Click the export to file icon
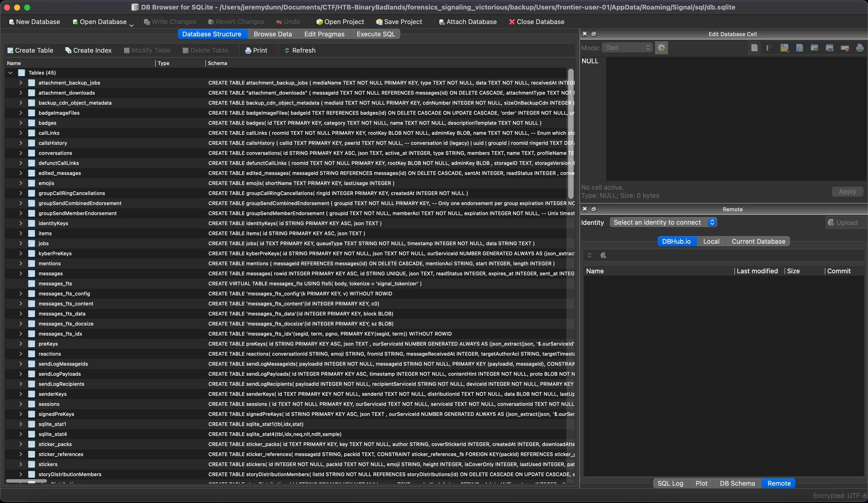The image size is (868, 503). tap(799, 48)
